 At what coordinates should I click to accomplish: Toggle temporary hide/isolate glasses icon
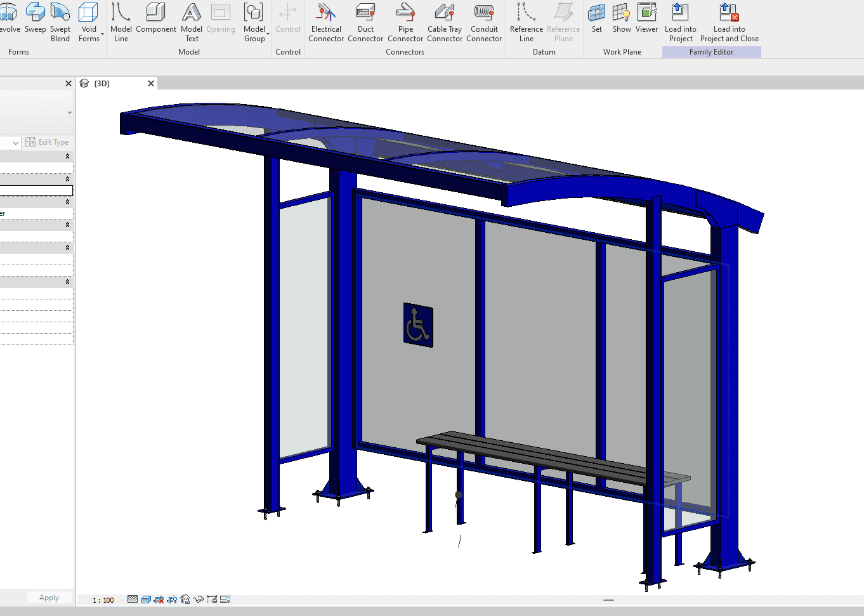pos(199,600)
